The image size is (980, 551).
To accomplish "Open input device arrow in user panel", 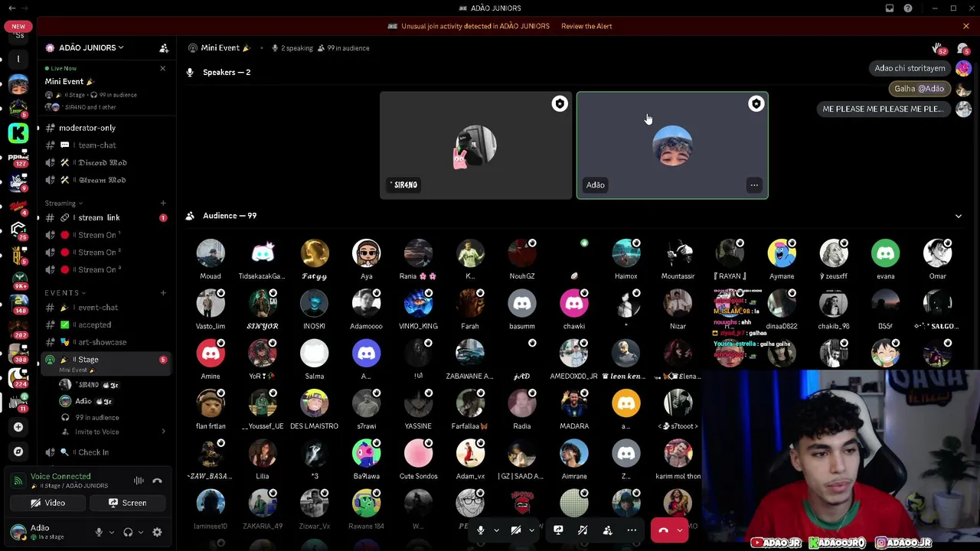I will click(x=112, y=532).
